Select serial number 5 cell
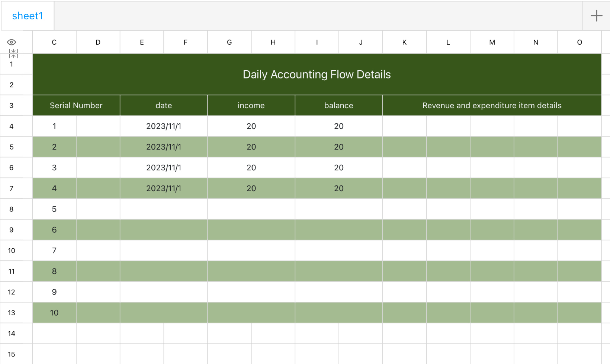610x364 pixels. click(x=54, y=209)
